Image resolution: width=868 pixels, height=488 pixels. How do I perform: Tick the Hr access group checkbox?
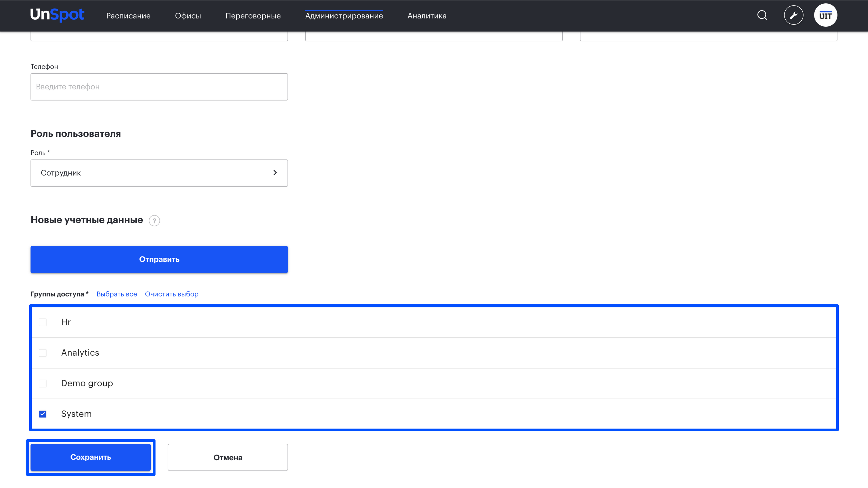coord(43,322)
